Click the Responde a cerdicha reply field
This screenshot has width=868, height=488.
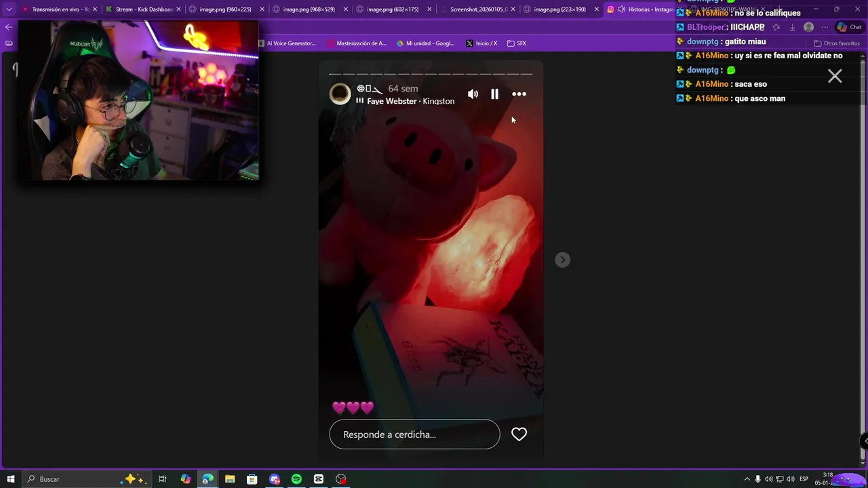coord(414,434)
